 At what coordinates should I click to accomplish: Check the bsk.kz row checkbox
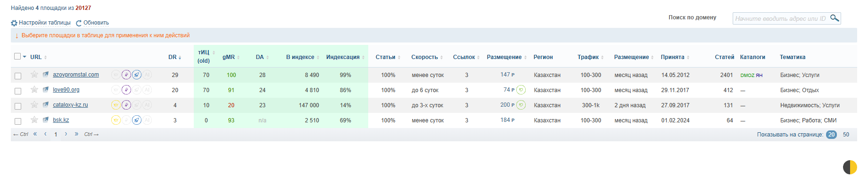coord(18,121)
